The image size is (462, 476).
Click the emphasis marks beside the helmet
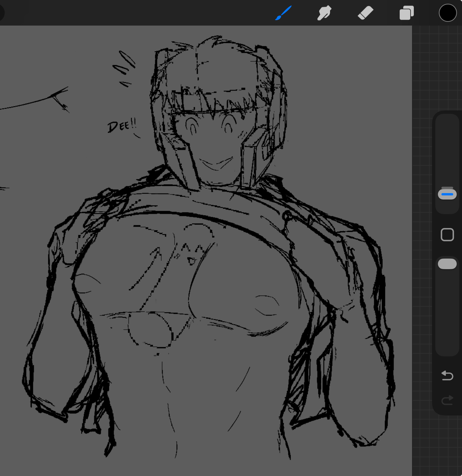pyautogui.click(x=125, y=68)
